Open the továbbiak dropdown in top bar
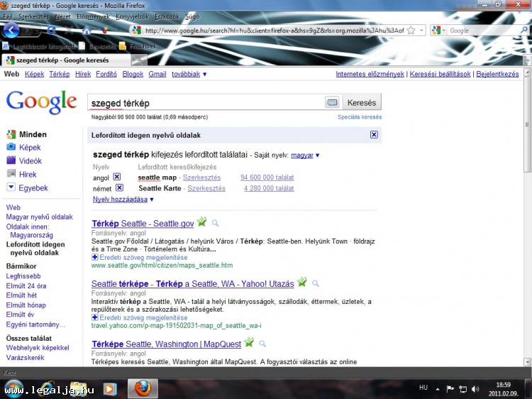The height and width of the screenshot is (399, 532). pos(189,74)
